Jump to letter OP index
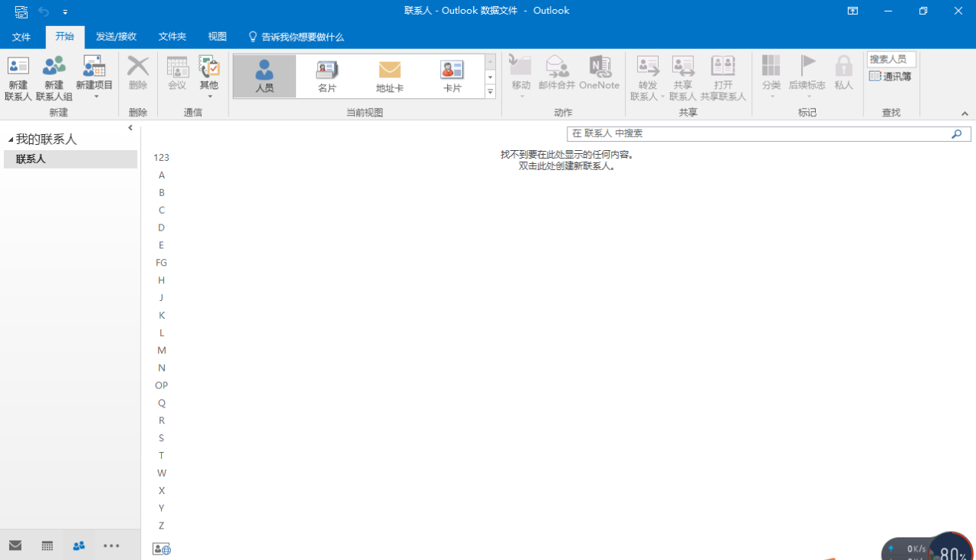Image resolution: width=976 pixels, height=560 pixels. (161, 385)
